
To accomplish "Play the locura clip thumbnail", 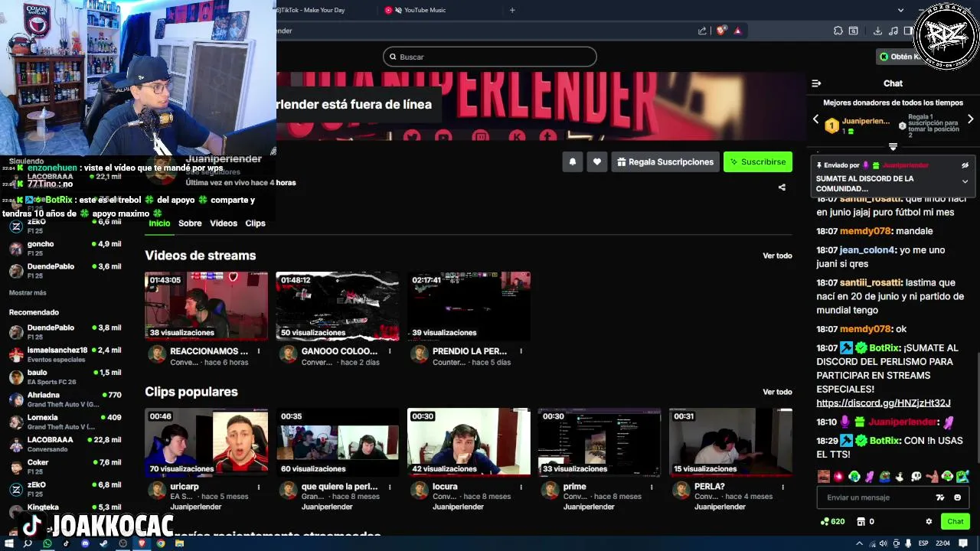I will coord(469,442).
